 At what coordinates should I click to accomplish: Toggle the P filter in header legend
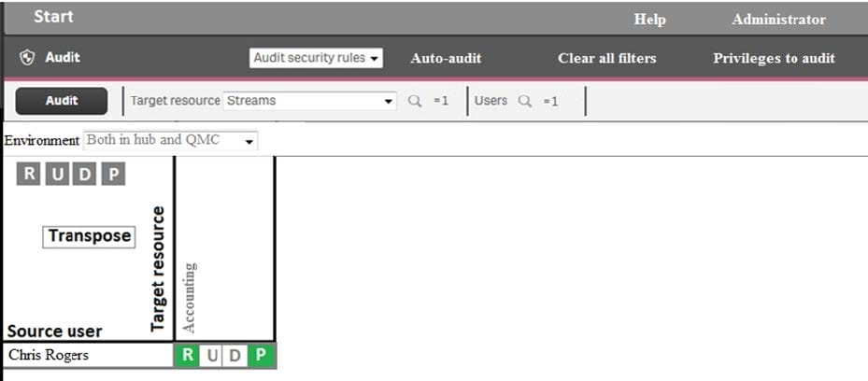(x=113, y=174)
